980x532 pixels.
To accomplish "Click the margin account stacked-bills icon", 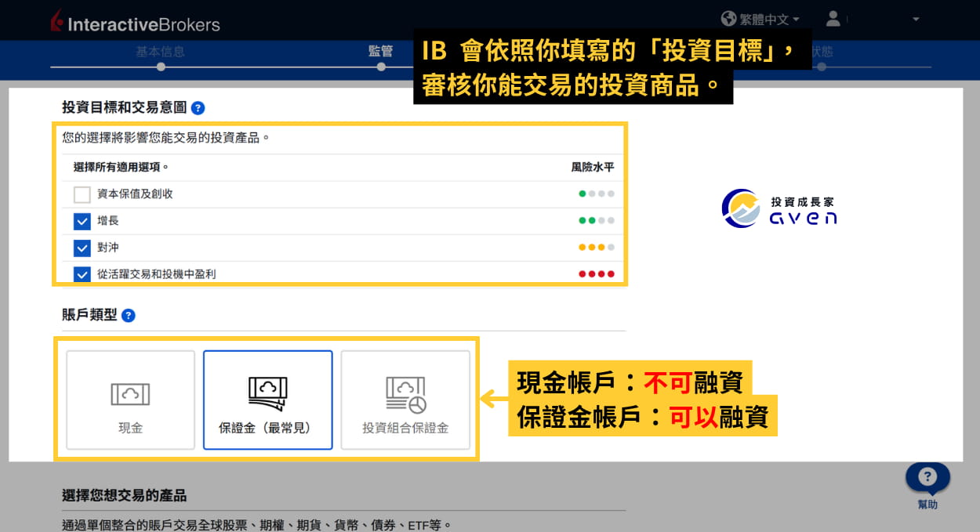I will point(267,393).
